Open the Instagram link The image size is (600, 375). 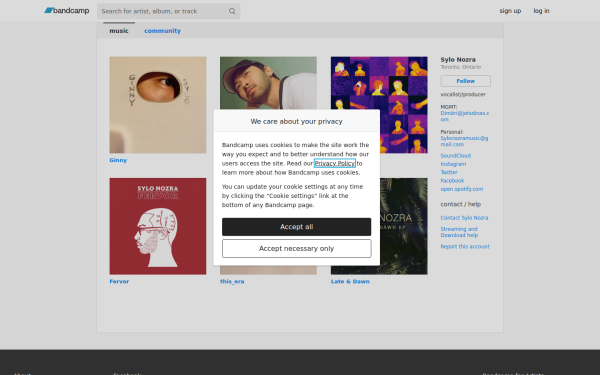pyautogui.click(x=453, y=164)
